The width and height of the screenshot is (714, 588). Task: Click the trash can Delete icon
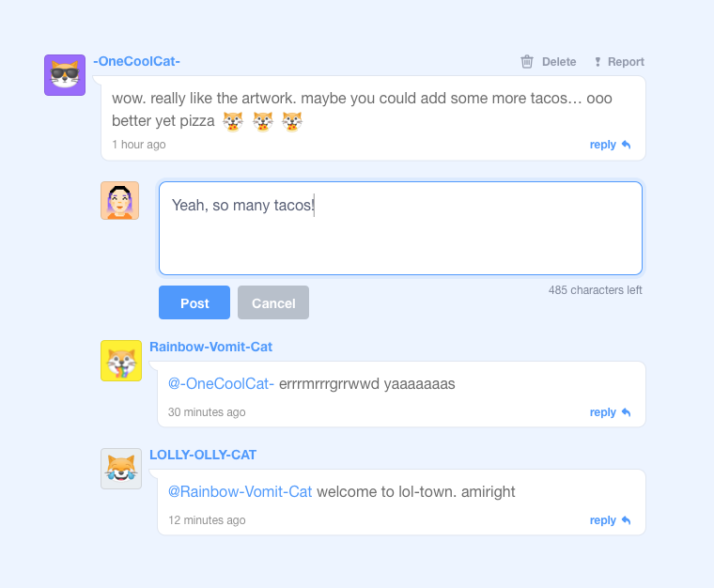point(527,61)
